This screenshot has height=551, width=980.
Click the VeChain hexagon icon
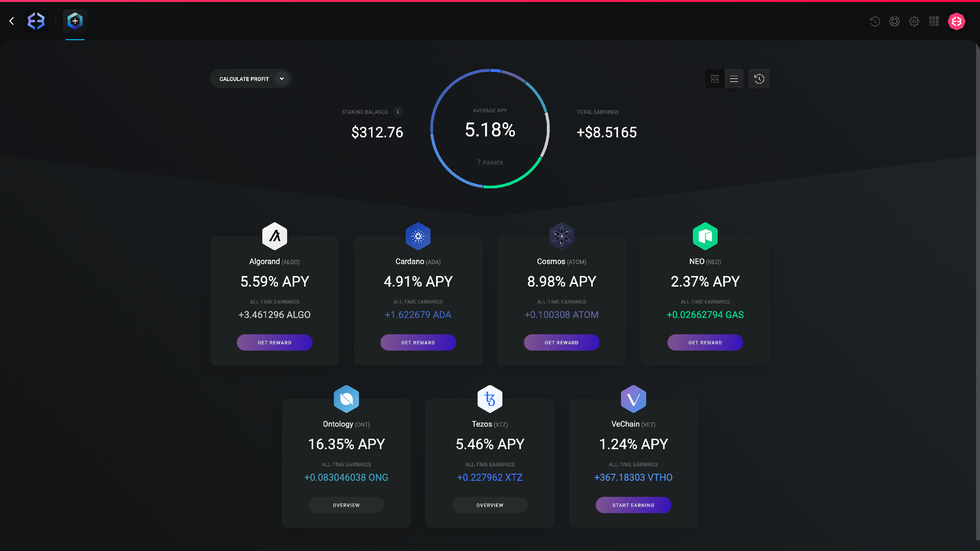point(633,399)
